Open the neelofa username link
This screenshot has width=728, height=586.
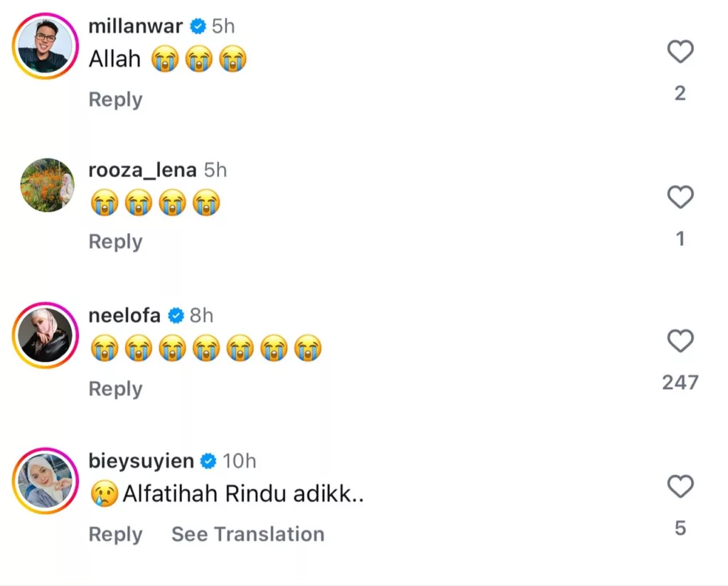click(124, 315)
